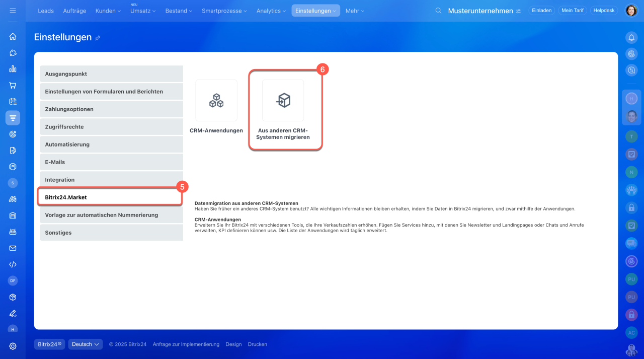The width and height of the screenshot is (644, 359).
Task: Open the robot automation sidebar icon
Action: click(x=13, y=232)
